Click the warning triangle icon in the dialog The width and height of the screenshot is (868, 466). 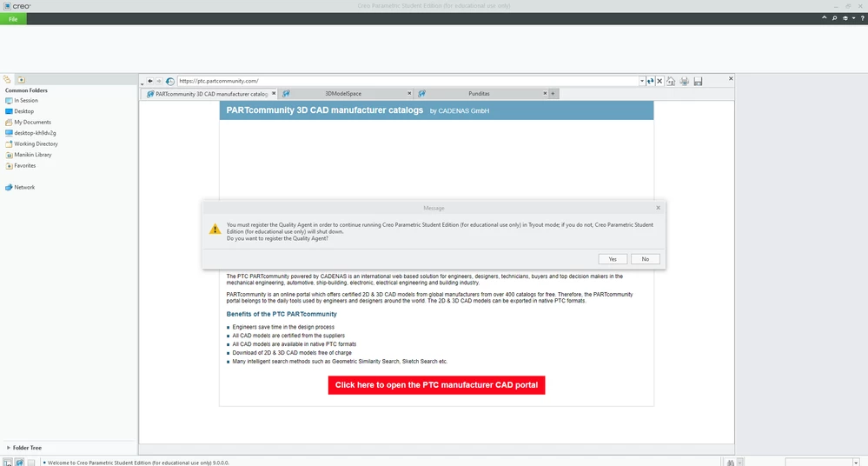point(215,229)
